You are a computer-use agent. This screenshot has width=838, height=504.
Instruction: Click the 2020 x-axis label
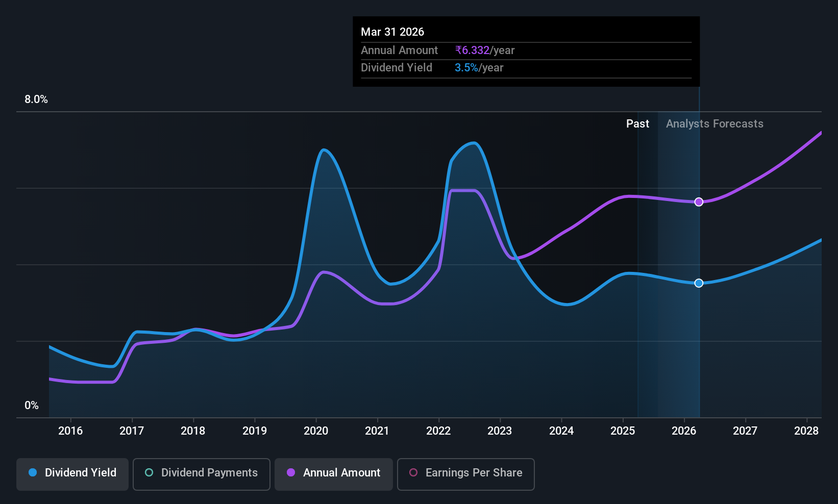click(316, 431)
